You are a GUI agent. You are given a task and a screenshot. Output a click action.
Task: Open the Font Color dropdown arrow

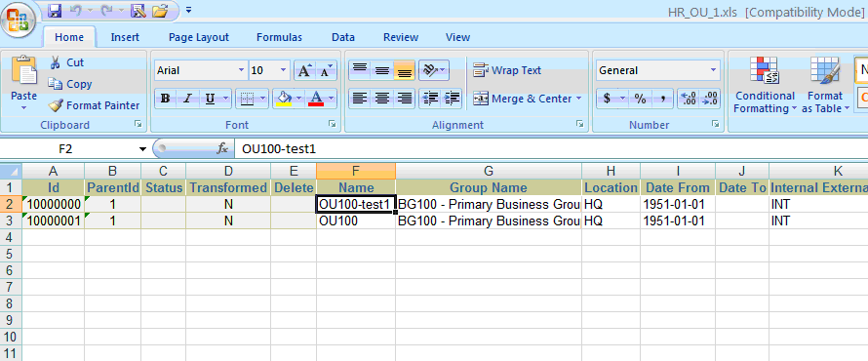click(x=331, y=100)
